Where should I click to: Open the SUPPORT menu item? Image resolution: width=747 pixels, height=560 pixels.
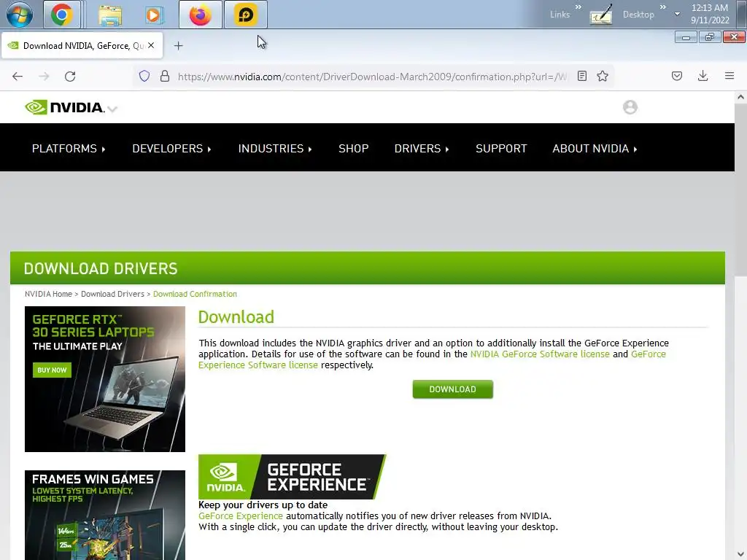click(x=501, y=149)
